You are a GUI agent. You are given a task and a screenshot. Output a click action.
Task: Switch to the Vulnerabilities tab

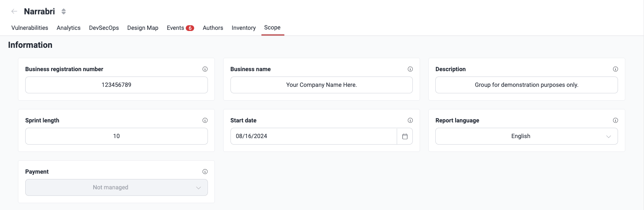(30, 28)
